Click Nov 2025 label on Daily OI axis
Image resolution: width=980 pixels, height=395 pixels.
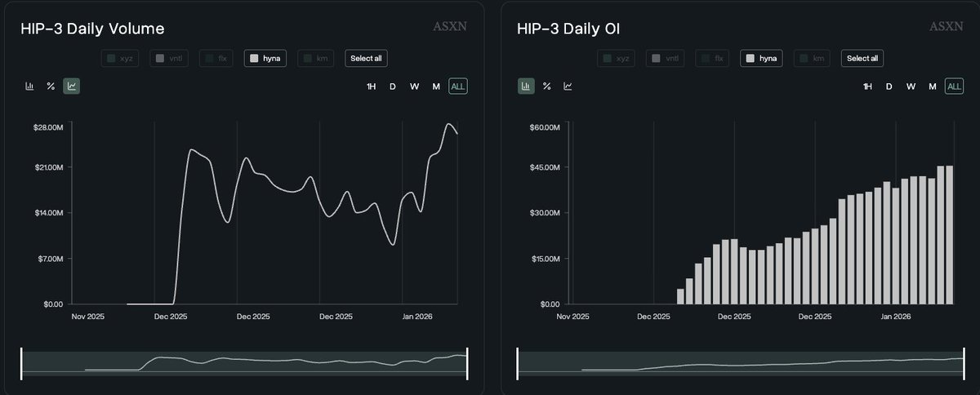coord(572,316)
